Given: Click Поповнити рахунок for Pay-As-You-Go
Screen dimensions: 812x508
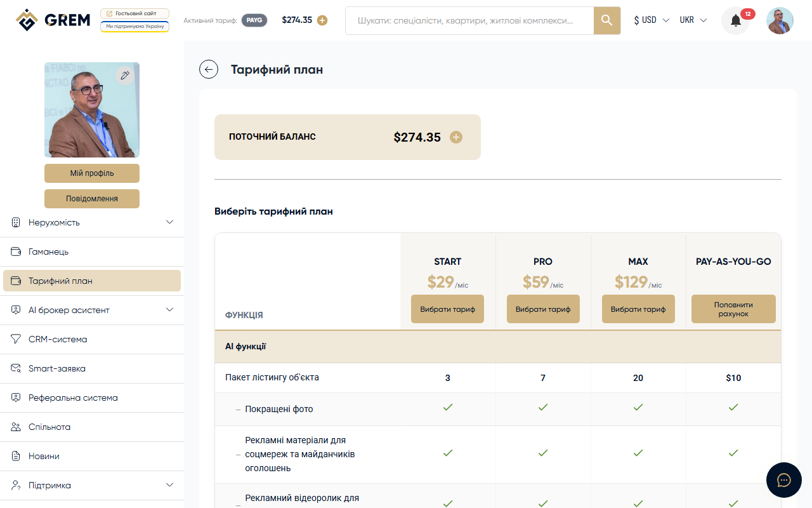Looking at the screenshot, I should tap(733, 309).
